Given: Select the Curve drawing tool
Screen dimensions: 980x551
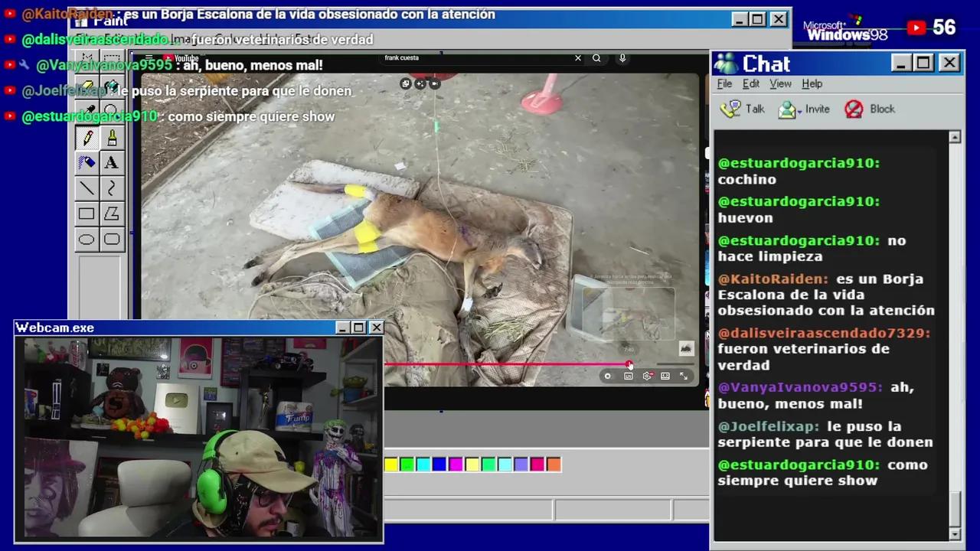Looking at the screenshot, I should pyautogui.click(x=112, y=188).
